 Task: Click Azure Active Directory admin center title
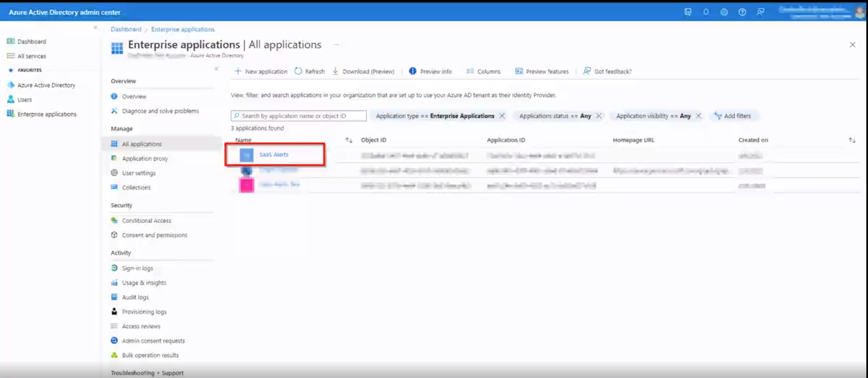tap(65, 12)
